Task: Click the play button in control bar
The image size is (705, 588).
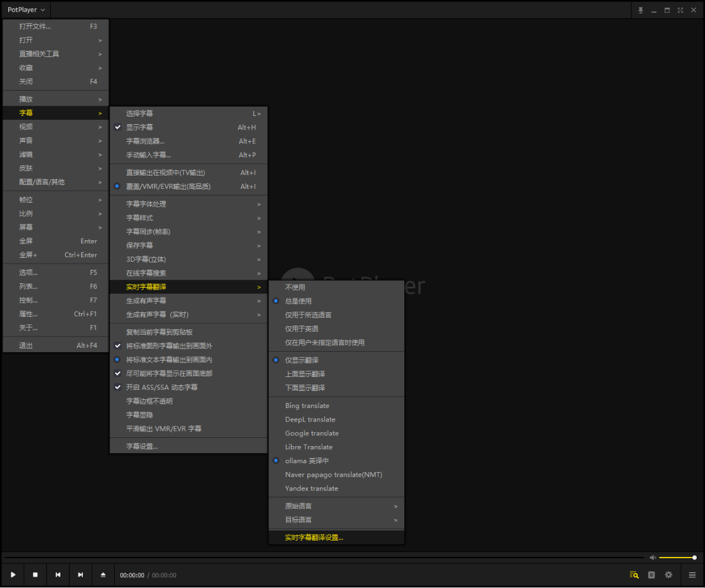Action: pyautogui.click(x=13, y=575)
